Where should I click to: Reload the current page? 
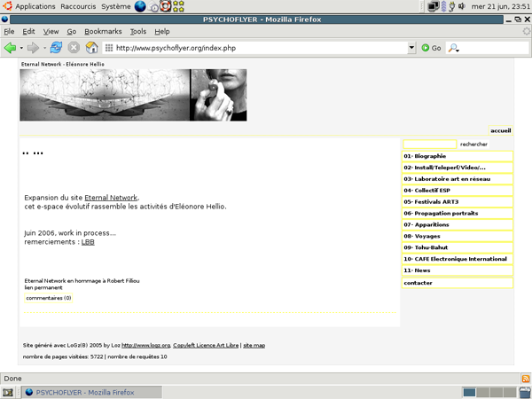(56, 47)
